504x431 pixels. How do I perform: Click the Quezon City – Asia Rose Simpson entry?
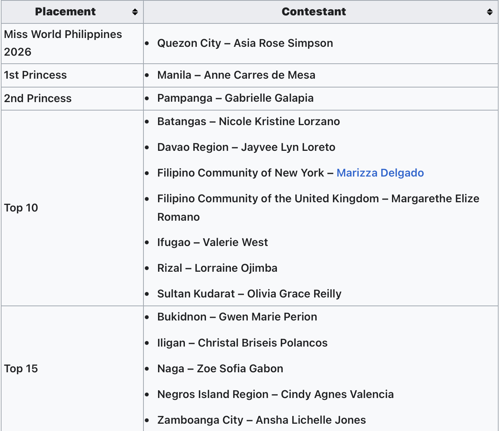tap(245, 43)
